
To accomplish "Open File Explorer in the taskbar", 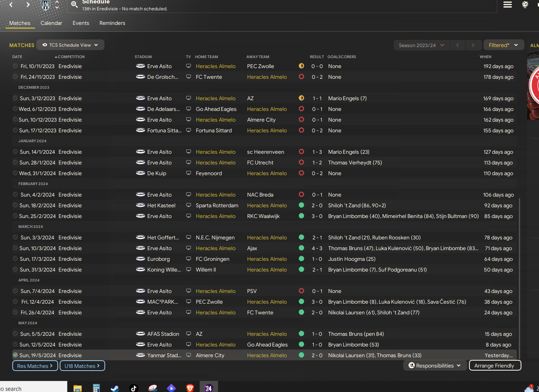I will click(78, 388).
